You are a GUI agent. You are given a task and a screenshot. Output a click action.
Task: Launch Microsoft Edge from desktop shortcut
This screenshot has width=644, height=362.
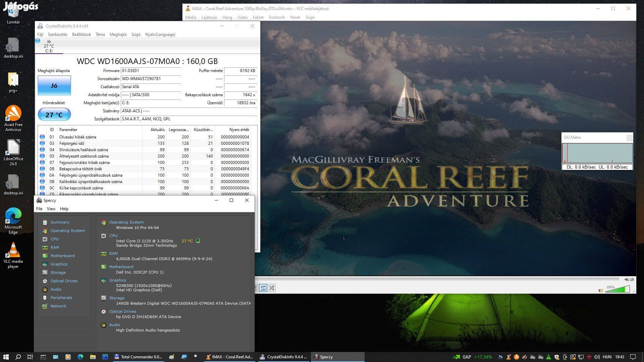point(13,221)
